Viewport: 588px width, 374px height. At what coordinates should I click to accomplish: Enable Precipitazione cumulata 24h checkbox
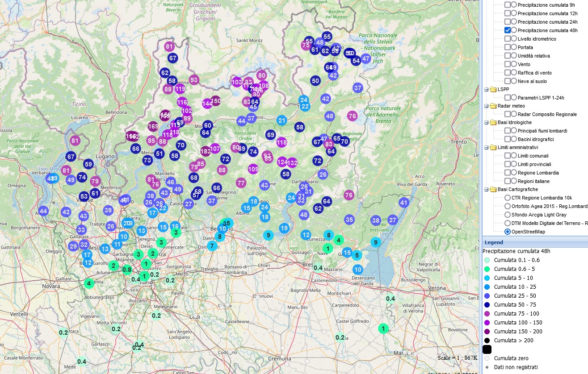(x=508, y=21)
